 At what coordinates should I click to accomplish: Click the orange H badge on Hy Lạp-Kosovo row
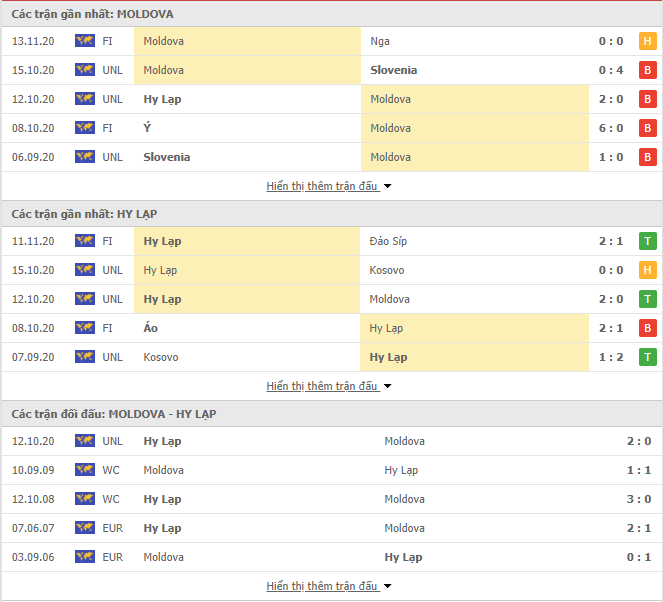tap(647, 270)
